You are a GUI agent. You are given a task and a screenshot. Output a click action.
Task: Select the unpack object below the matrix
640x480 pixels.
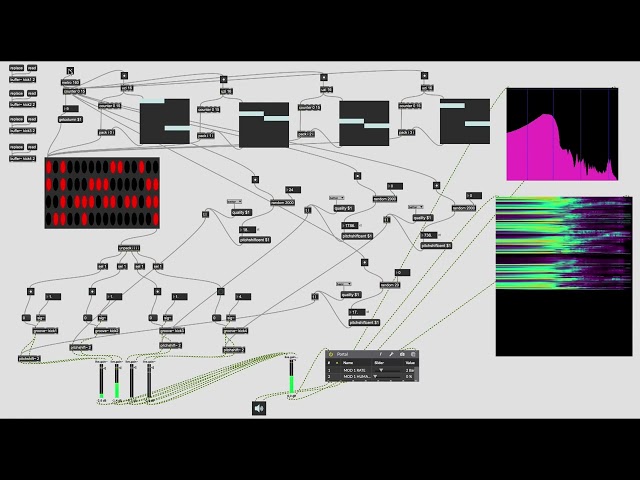[x=129, y=248]
